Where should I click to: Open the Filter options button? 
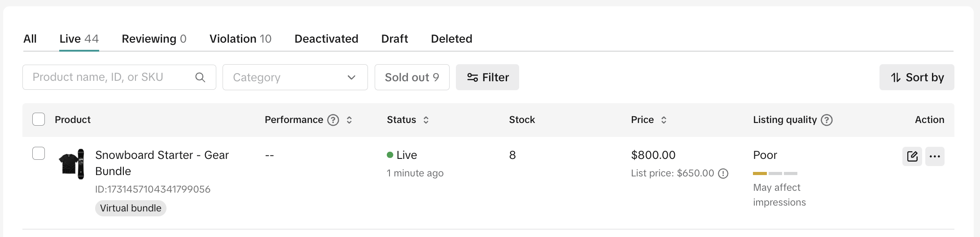click(487, 77)
